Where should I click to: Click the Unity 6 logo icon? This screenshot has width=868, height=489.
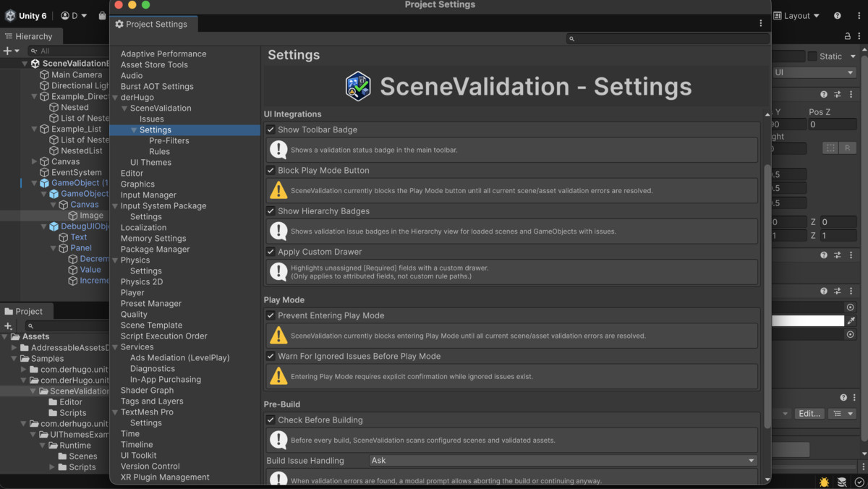[x=10, y=15]
